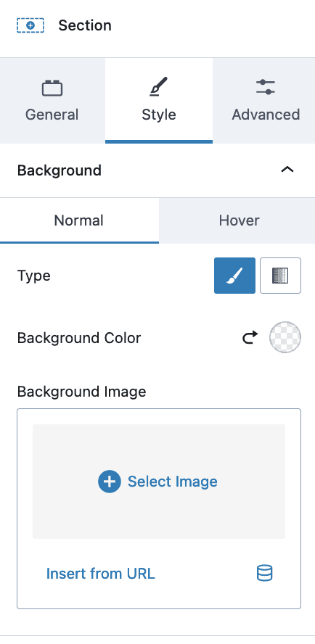Screen dimensions: 315x644
Task: Reset the Background Color with the arrow icon
Action: 250,338
